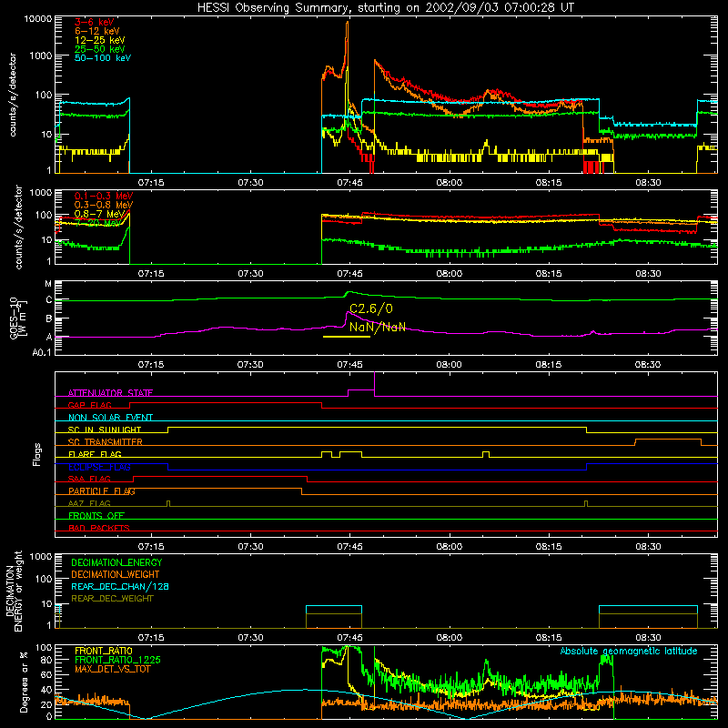Click the dim olive flag label above FRONTS_OFF
The image size is (728, 728).
(89, 503)
